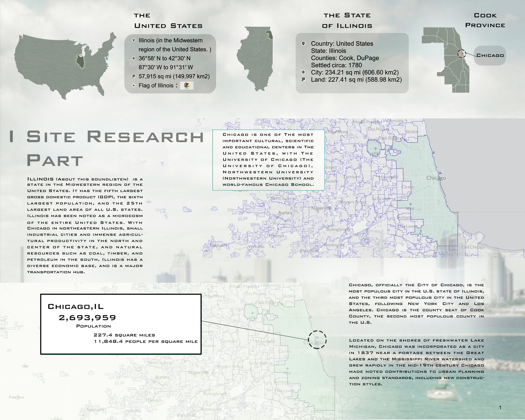
Task: Click the line "Counties: Cook, DuPage"
Action: pyautogui.click(x=345, y=58)
